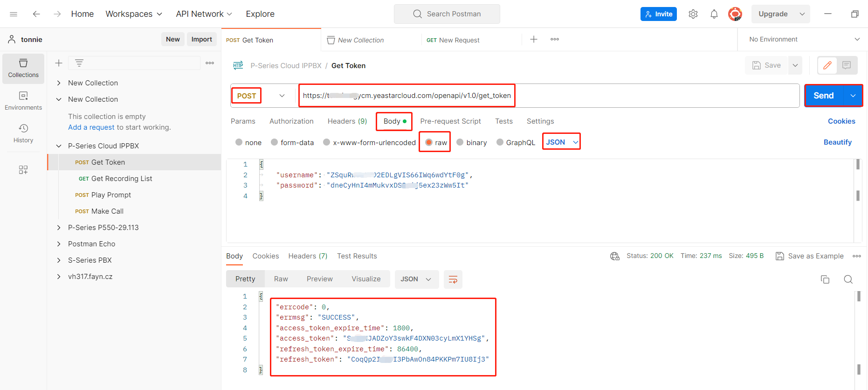Switch to Headers (9) request tab
This screenshot has width=868, height=390.
coord(347,121)
